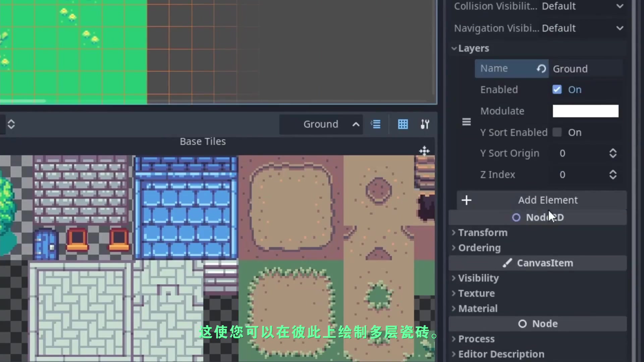Select the grid view icon for tiles
Screen dimensions: 644x362
click(402, 124)
